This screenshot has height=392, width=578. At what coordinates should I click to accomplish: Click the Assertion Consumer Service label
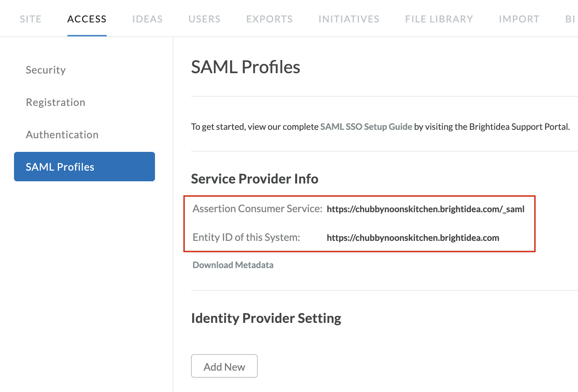pyautogui.click(x=257, y=209)
